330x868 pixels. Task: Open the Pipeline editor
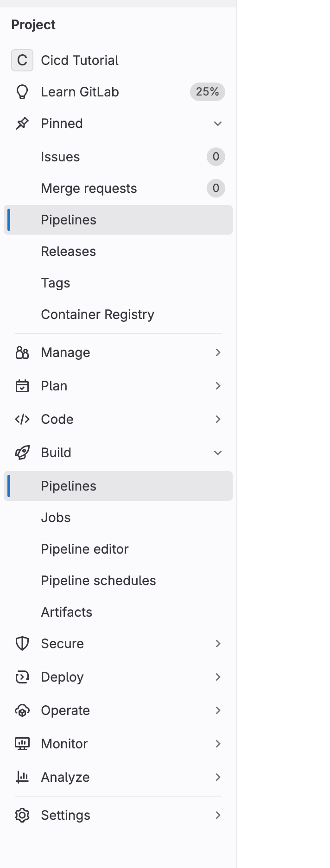(x=85, y=549)
